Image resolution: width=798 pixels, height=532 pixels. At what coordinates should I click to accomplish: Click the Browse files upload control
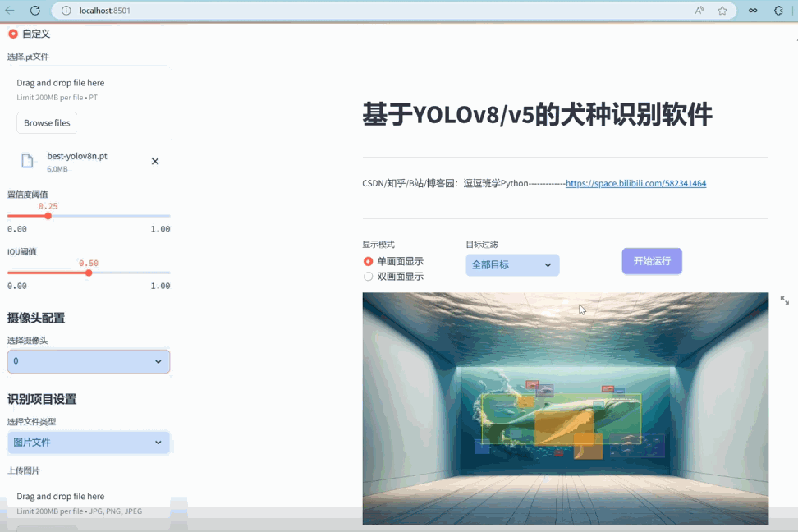click(x=46, y=122)
